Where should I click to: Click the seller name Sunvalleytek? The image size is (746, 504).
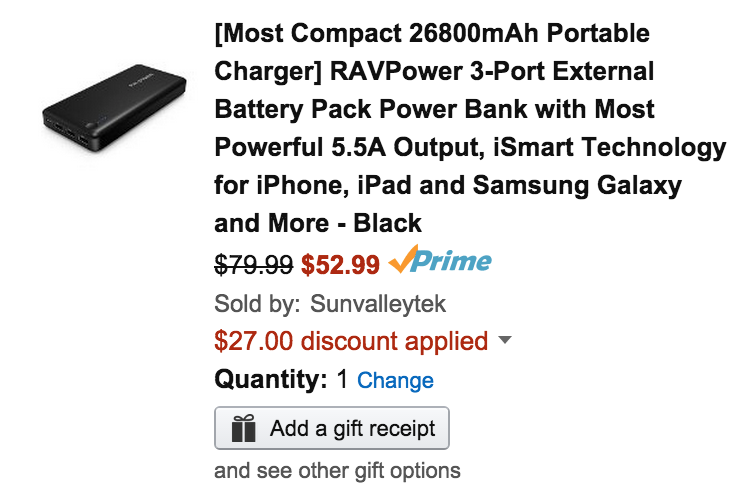tap(378, 304)
